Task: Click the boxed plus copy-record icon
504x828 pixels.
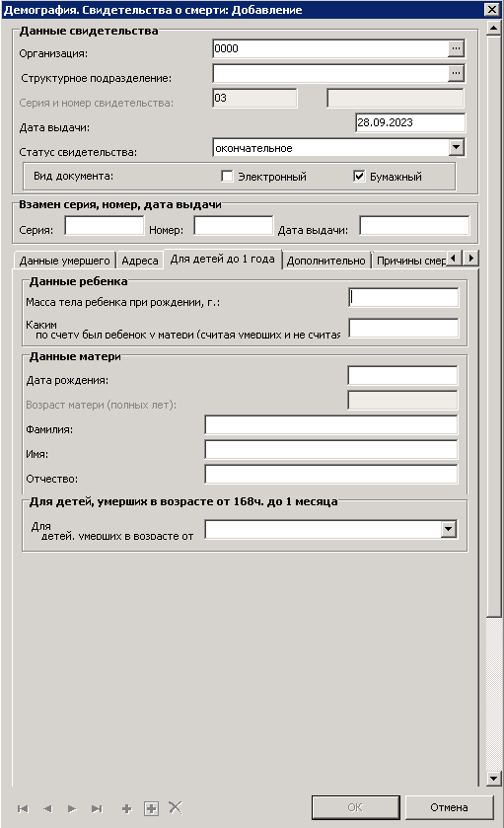Action: pyautogui.click(x=152, y=808)
